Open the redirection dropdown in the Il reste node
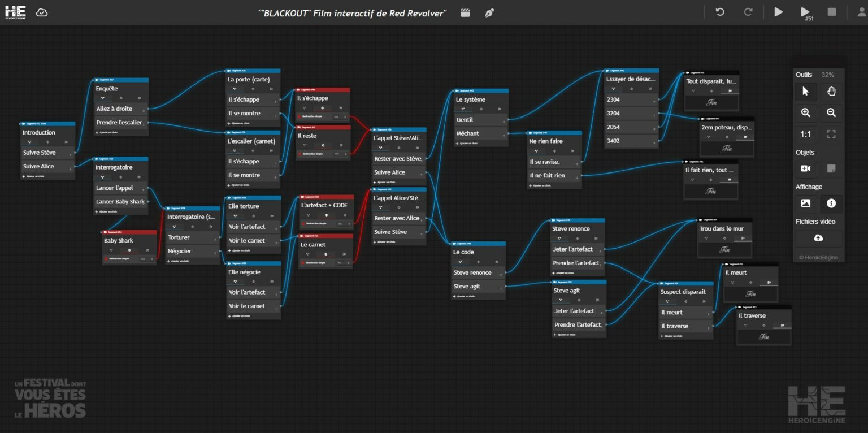 340,154
